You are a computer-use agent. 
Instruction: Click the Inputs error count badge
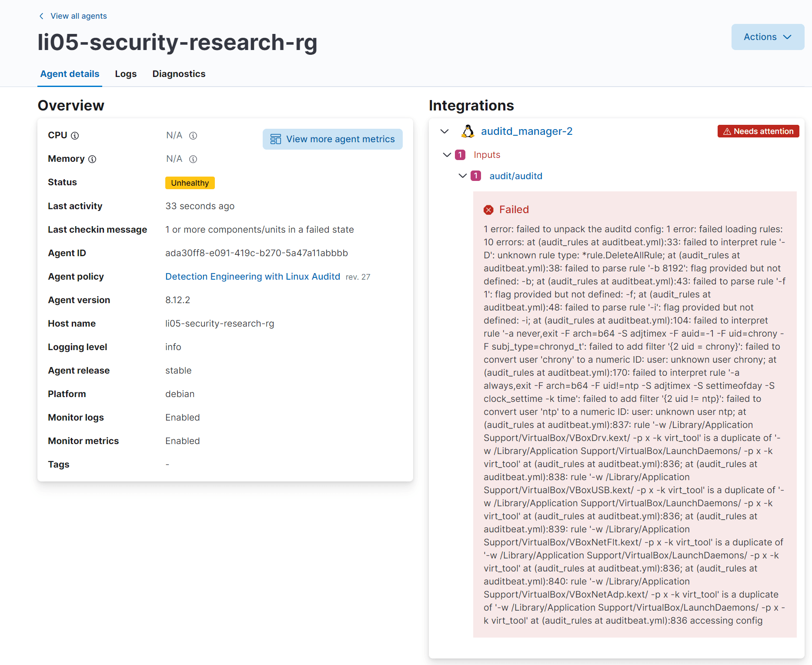point(460,155)
